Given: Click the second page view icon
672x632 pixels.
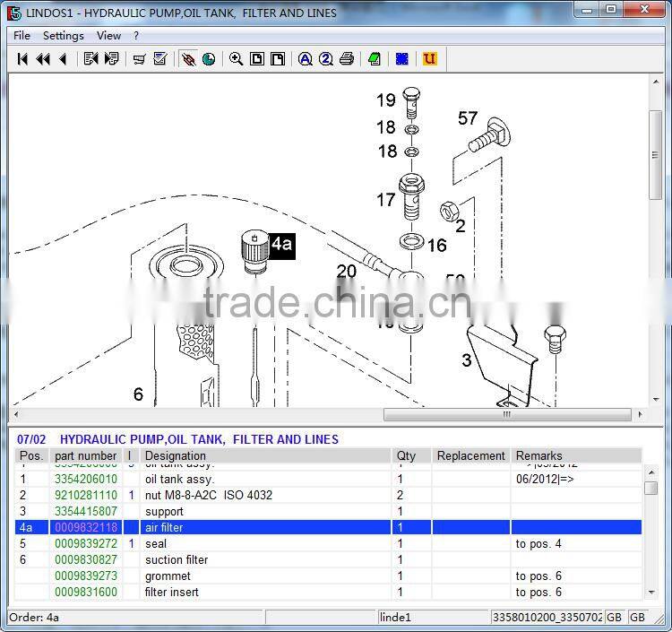Looking at the screenshot, I should [x=278, y=59].
